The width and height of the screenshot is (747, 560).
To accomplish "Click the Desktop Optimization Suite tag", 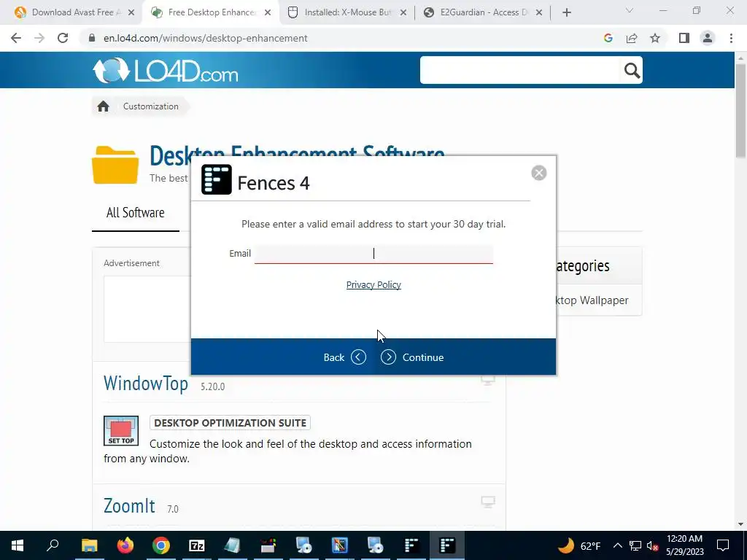I will pyautogui.click(x=230, y=423).
